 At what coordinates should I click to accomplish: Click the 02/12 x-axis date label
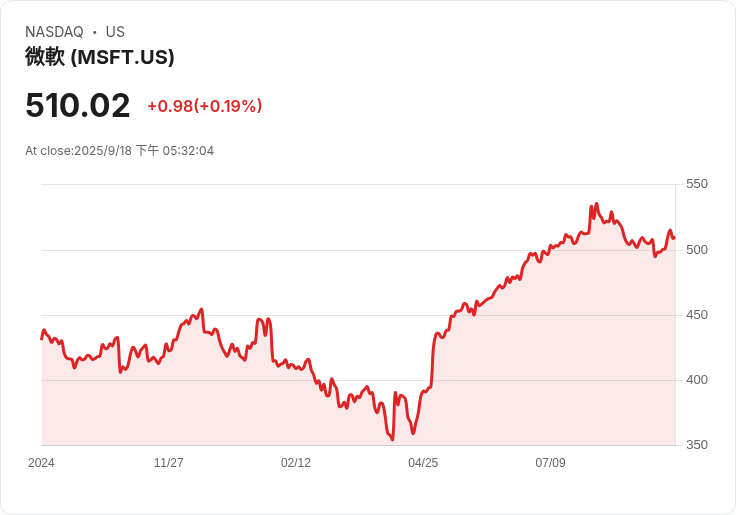(x=296, y=463)
